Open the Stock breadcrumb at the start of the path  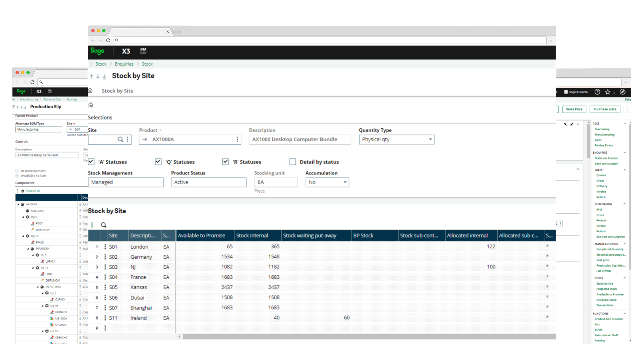click(101, 64)
